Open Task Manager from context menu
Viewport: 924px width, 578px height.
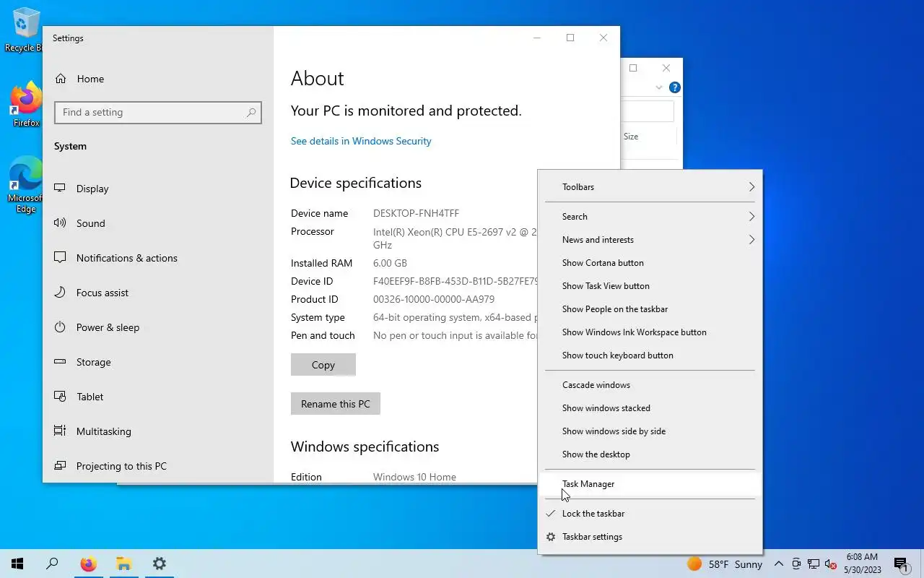point(650,484)
